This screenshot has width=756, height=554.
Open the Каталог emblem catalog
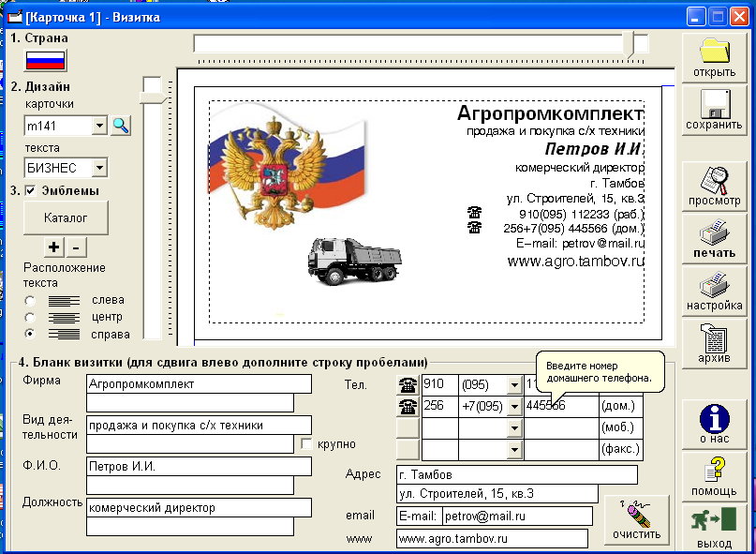(66, 217)
